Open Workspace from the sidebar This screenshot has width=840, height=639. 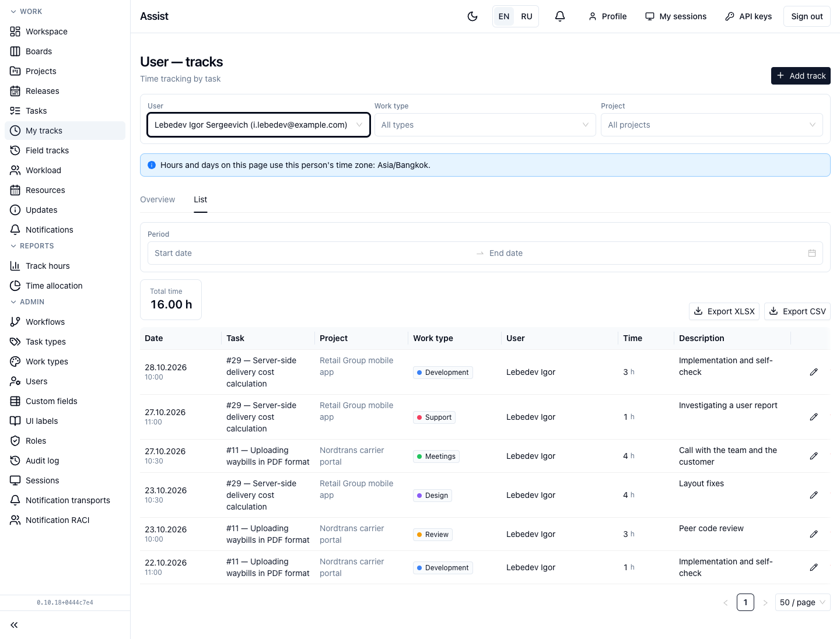click(65, 31)
